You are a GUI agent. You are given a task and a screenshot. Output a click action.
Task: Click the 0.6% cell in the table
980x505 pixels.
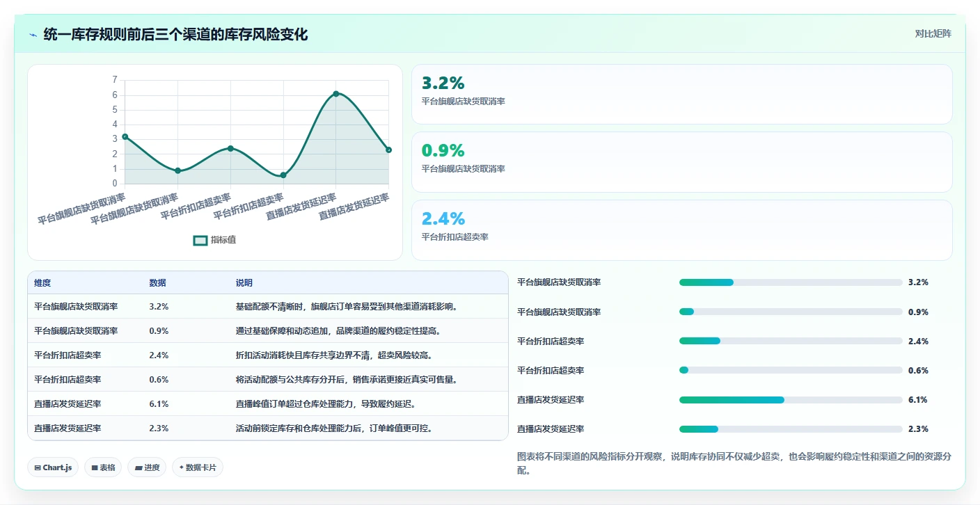click(159, 379)
